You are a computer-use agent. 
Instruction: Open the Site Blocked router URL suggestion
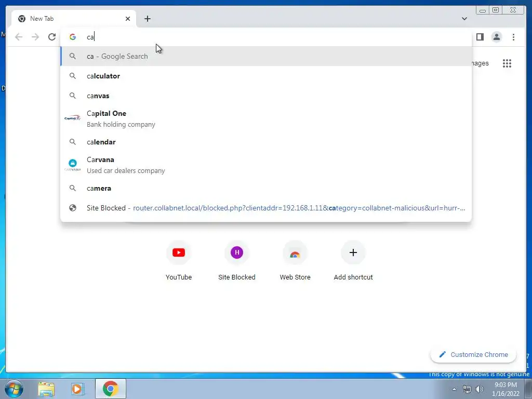(x=266, y=208)
